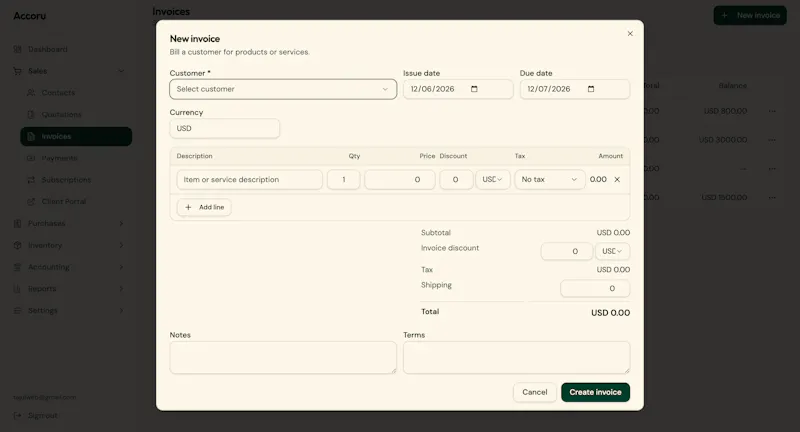Open the Select customer dropdown

283,89
